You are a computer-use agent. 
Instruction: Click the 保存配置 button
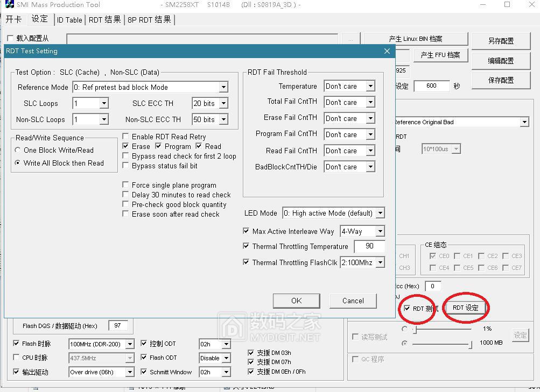(501, 81)
